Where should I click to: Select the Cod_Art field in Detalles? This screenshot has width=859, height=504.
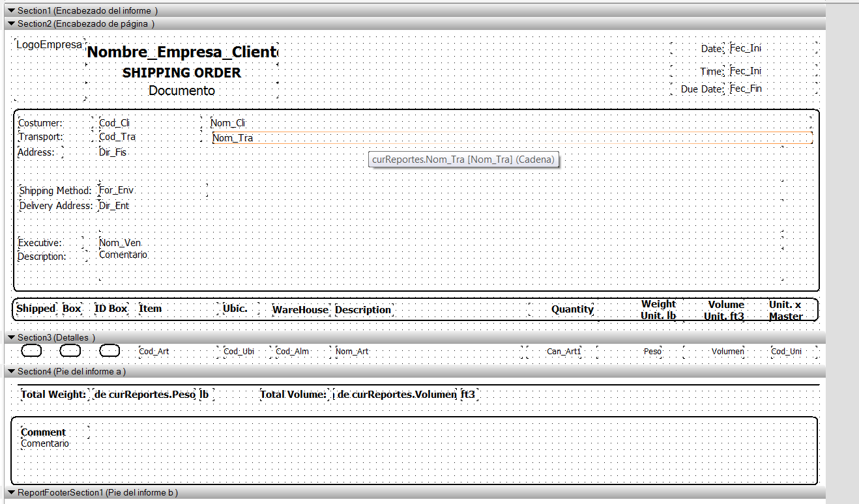pyautogui.click(x=154, y=352)
